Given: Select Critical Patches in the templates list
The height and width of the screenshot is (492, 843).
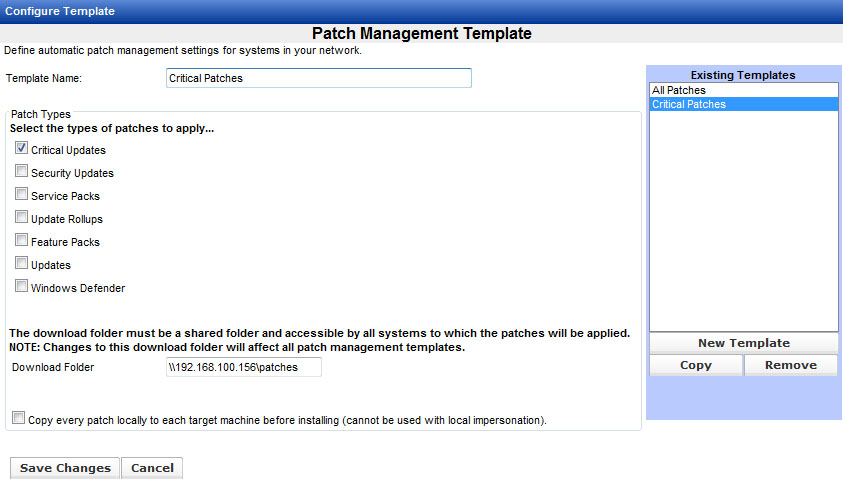Looking at the screenshot, I should click(689, 104).
